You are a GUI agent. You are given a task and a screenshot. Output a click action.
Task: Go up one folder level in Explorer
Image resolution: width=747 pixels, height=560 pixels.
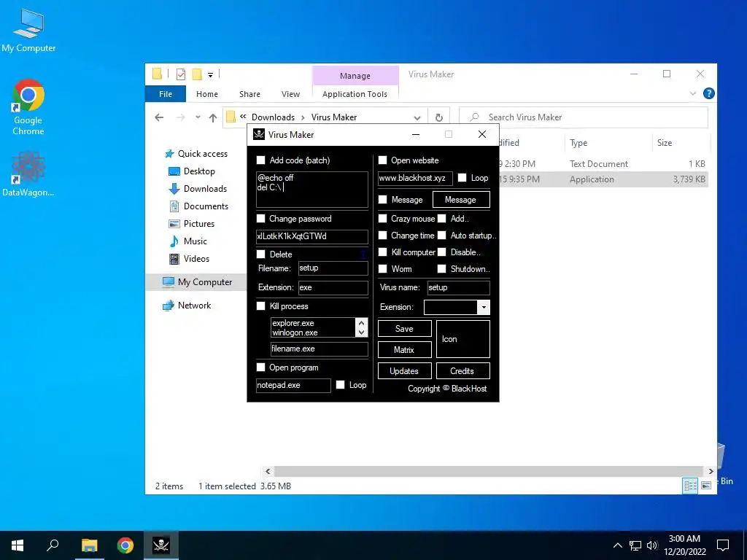tap(213, 117)
